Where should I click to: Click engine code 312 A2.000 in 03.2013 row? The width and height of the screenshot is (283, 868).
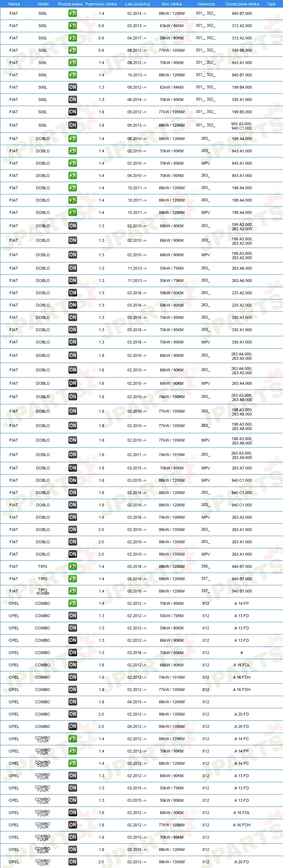point(242,26)
